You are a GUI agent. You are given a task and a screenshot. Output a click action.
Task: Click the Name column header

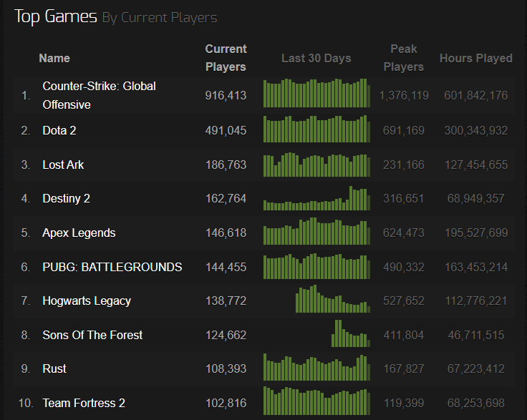click(x=54, y=58)
